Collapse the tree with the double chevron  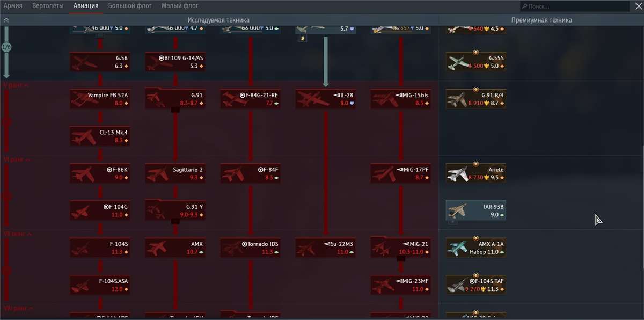tap(6, 20)
